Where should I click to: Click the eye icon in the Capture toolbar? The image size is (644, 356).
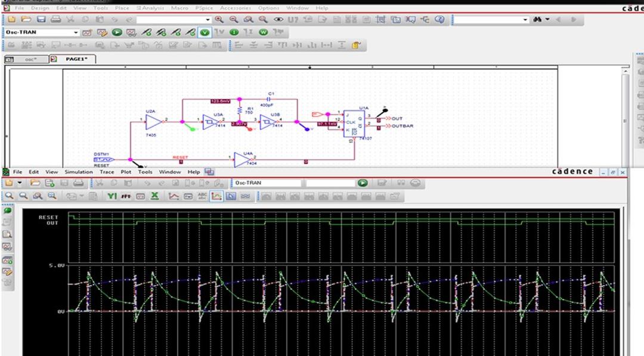[278, 19]
